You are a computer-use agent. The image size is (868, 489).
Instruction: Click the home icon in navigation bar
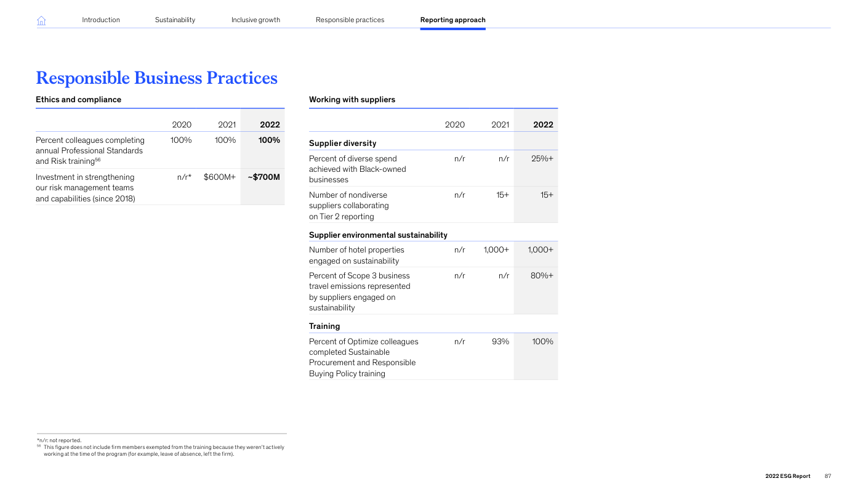41,20
